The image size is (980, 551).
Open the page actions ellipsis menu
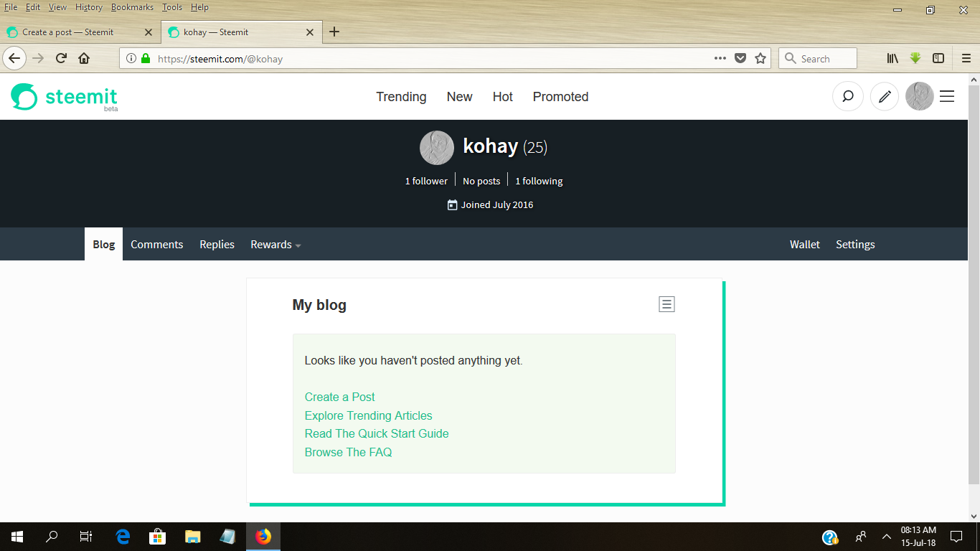(720, 58)
